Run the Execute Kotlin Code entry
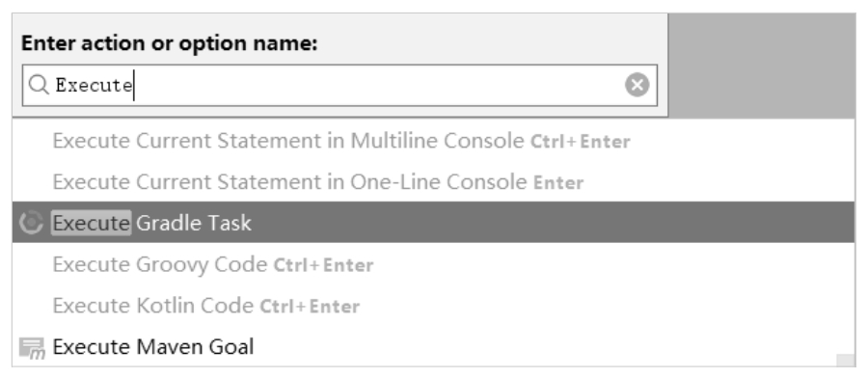 tap(433, 306)
